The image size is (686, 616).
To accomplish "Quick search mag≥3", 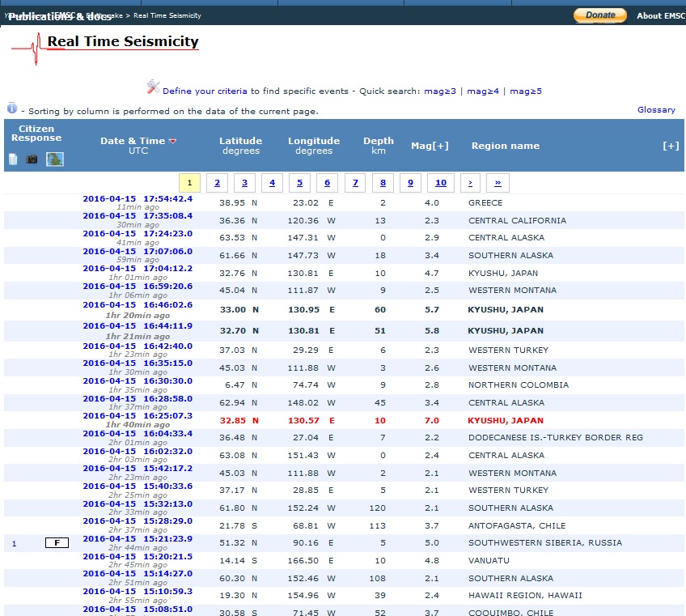I will tap(440, 91).
